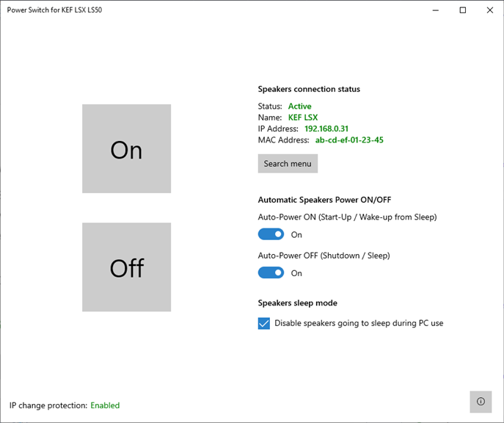The height and width of the screenshot is (423, 504).
Task: Click the speaker name KEF LSX
Action: [303, 117]
